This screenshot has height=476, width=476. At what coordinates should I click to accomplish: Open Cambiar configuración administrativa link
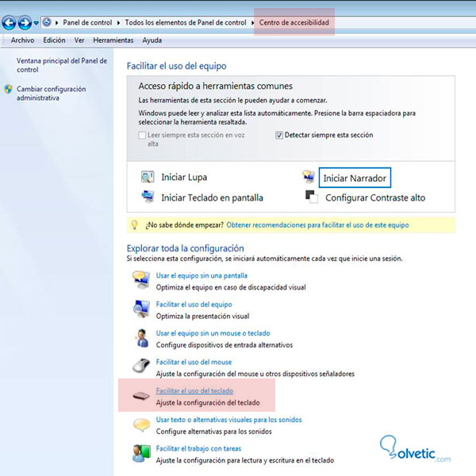[x=51, y=93]
